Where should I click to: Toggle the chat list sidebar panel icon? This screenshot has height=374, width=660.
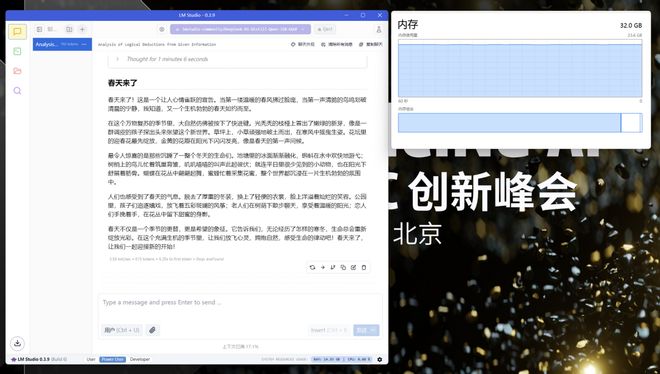39,29
